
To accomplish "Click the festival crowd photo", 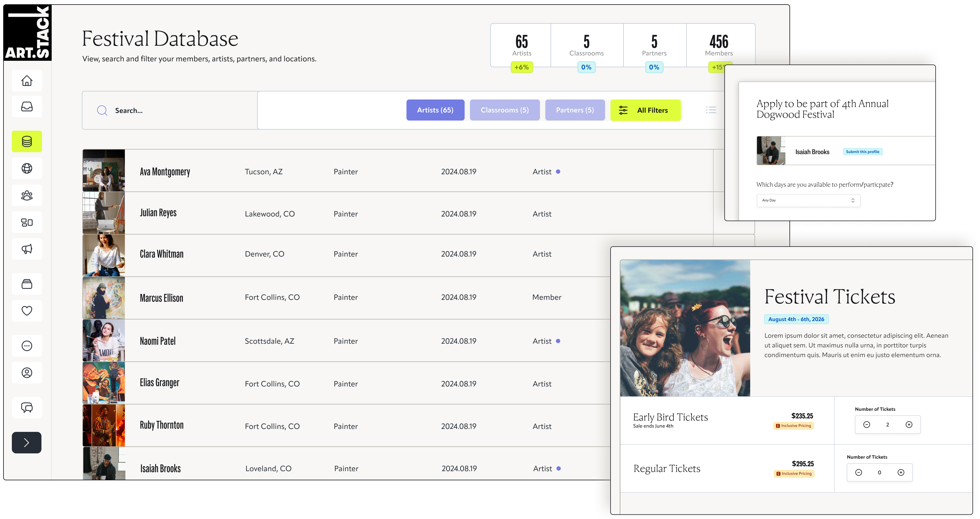I will point(685,328).
